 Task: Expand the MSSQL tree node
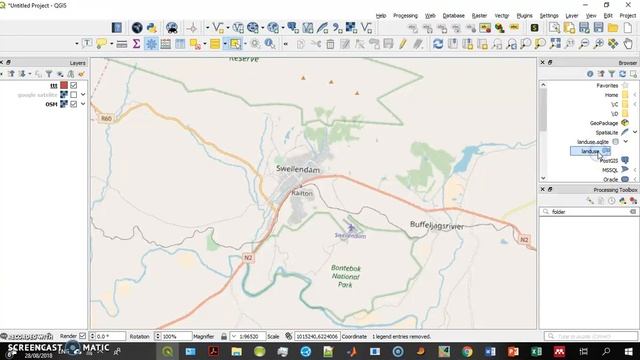click(635, 170)
